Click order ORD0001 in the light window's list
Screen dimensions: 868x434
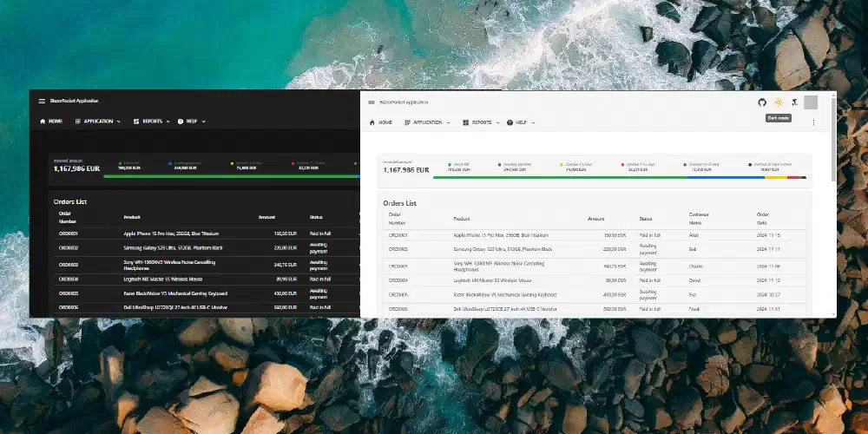(x=398, y=235)
